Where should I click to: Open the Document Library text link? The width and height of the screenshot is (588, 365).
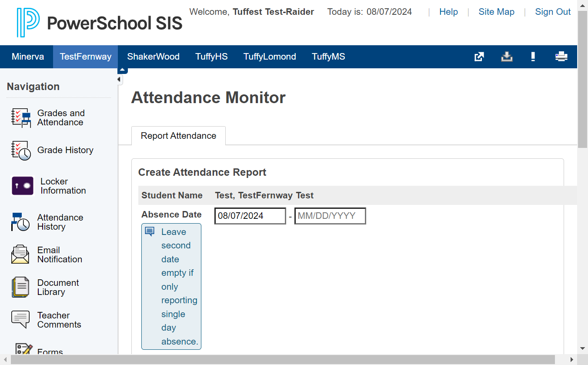tap(58, 287)
